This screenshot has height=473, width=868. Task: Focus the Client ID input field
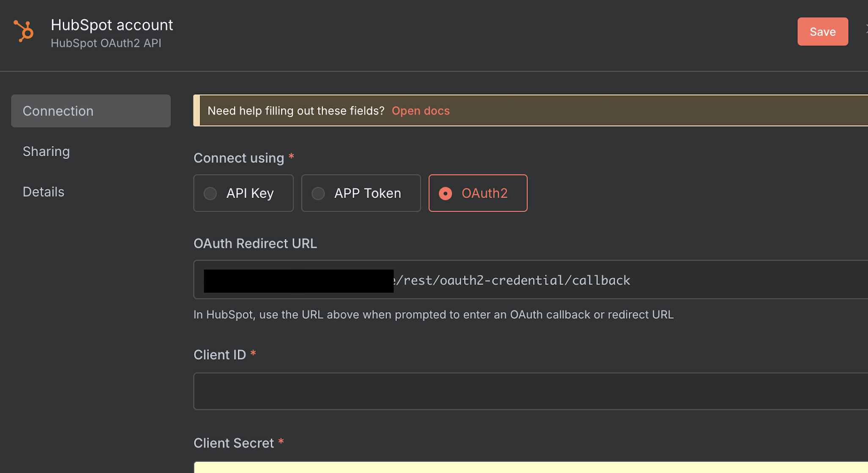point(530,391)
